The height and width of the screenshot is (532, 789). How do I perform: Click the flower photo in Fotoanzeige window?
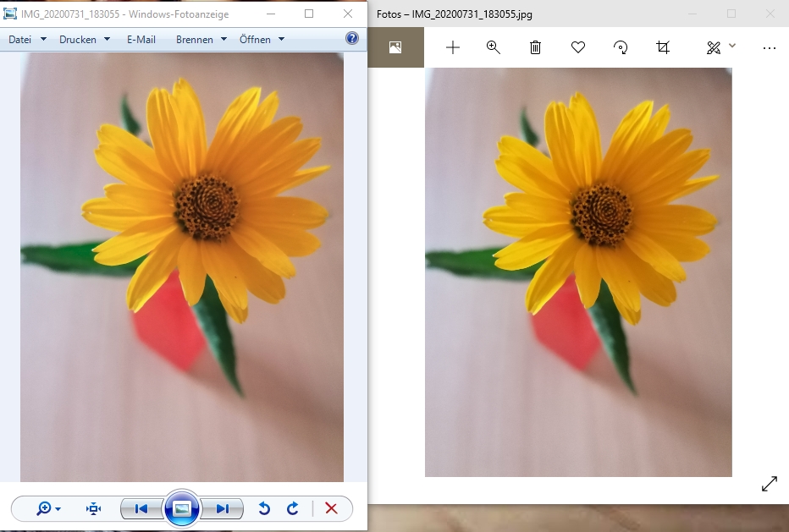click(182, 267)
